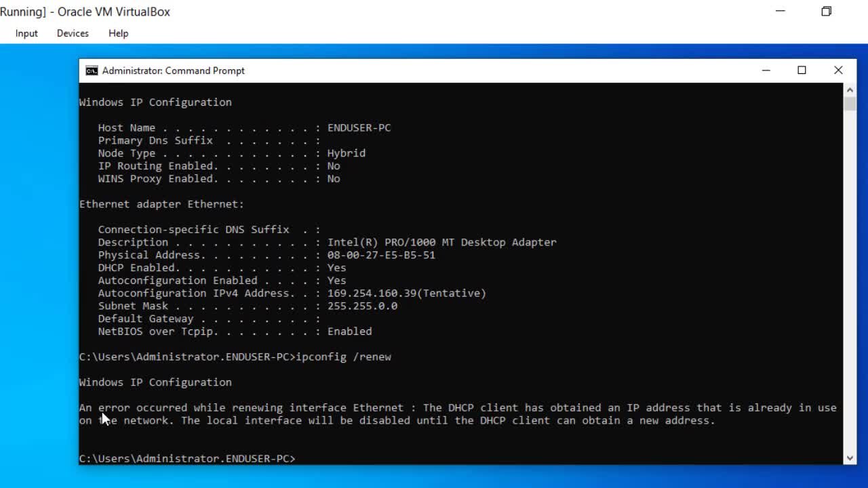
Task: Maximize the Command Prompt window
Action: tap(802, 70)
